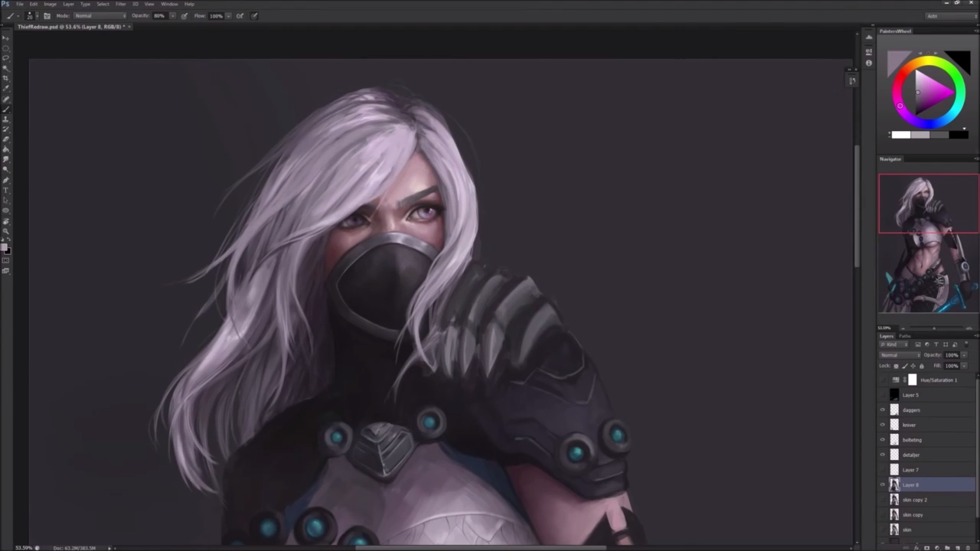The height and width of the screenshot is (551, 980).
Task: Toggle the Brush panel button
Action: coord(47,15)
